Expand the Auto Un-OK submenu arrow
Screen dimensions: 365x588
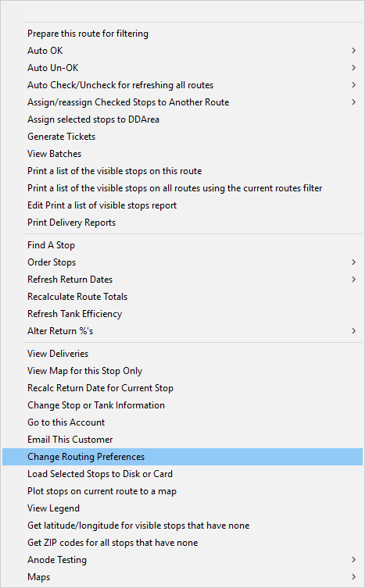pos(353,68)
